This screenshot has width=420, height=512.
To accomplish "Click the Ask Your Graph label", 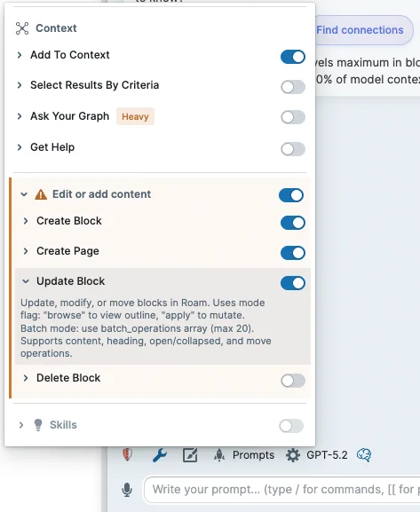I will coord(69,116).
